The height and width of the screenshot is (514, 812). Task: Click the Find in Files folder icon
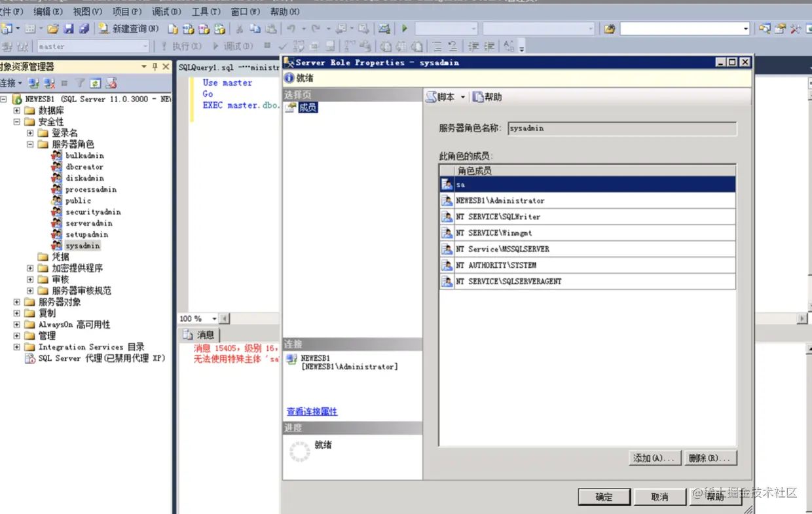[609, 29]
